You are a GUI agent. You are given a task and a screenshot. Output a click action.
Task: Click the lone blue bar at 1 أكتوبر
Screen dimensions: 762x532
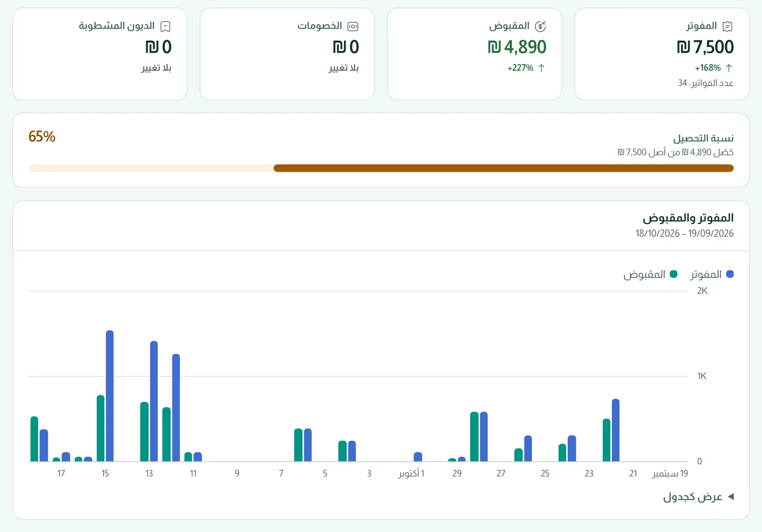coord(418,457)
